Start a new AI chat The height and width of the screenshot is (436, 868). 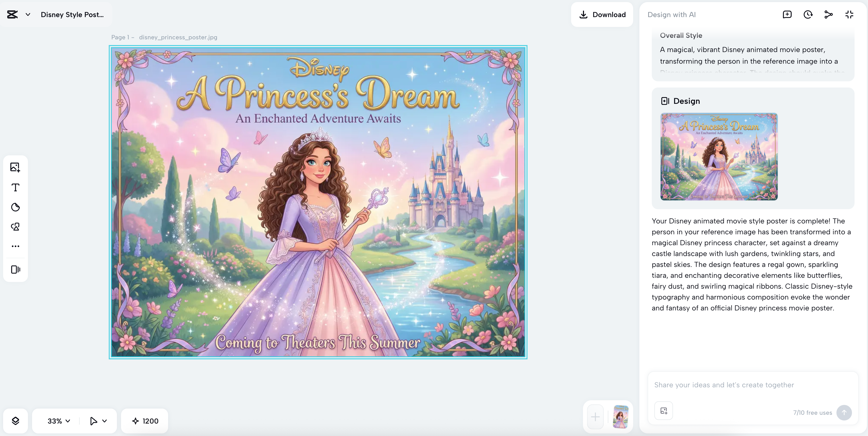pos(787,14)
